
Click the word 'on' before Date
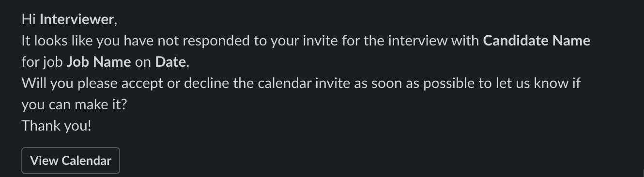[x=143, y=62]
